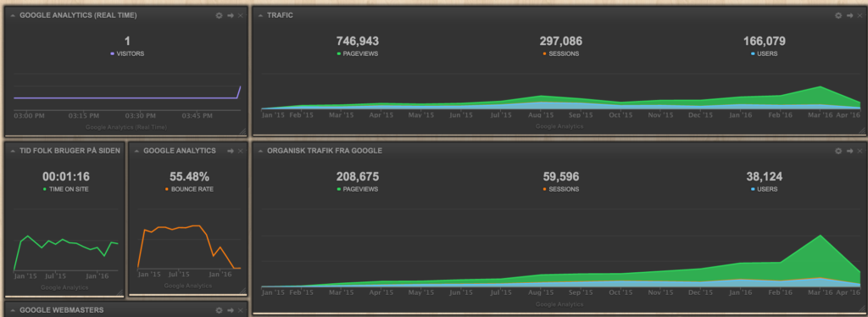Click Google Analytics source caption under Trafic chart
Image resolution: width=868 pixels, height=317 pixels.
point(559,126)
